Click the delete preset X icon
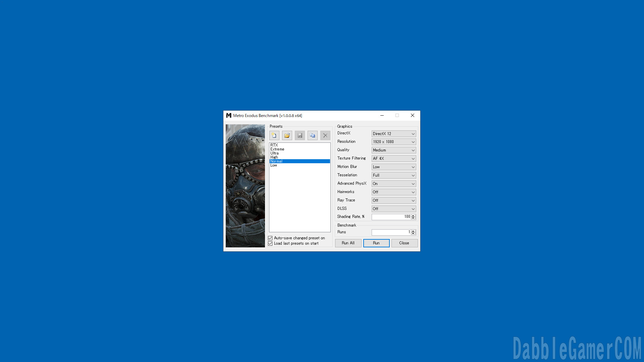 click(x=325, y=135)
